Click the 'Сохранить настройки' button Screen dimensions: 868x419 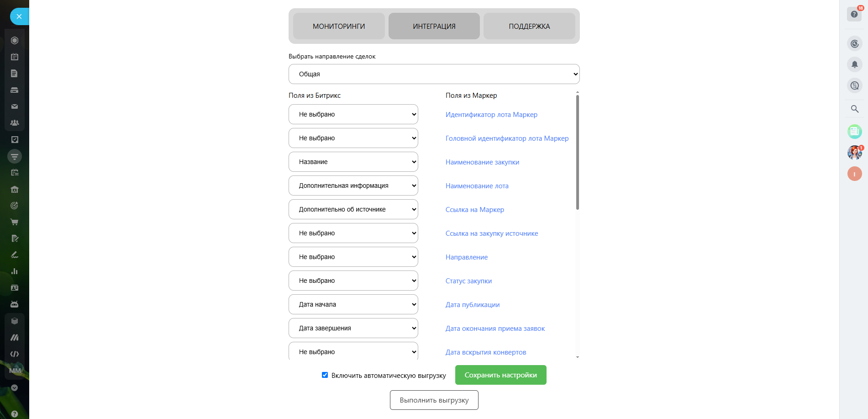coord(500,375)
